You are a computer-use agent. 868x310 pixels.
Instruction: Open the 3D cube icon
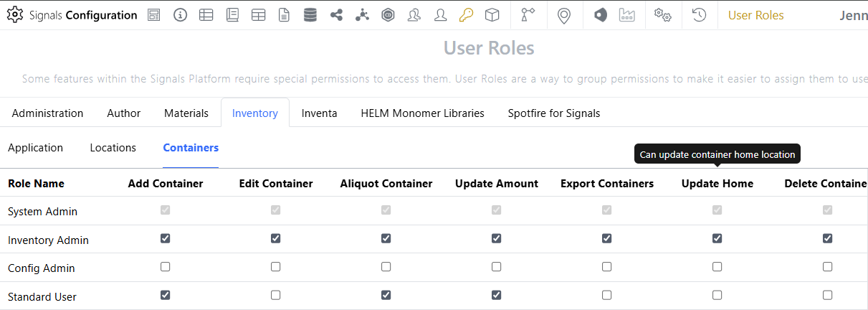coord(492,15)
